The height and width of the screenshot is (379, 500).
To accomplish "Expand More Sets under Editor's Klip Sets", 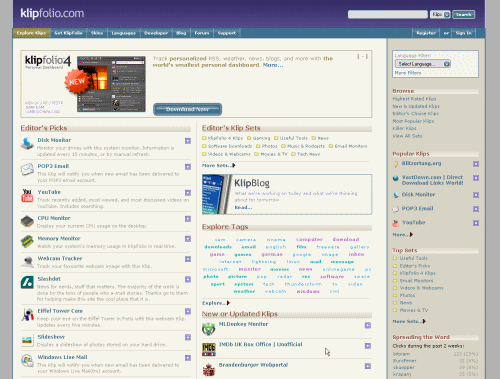I will click(x=218, y=165).
